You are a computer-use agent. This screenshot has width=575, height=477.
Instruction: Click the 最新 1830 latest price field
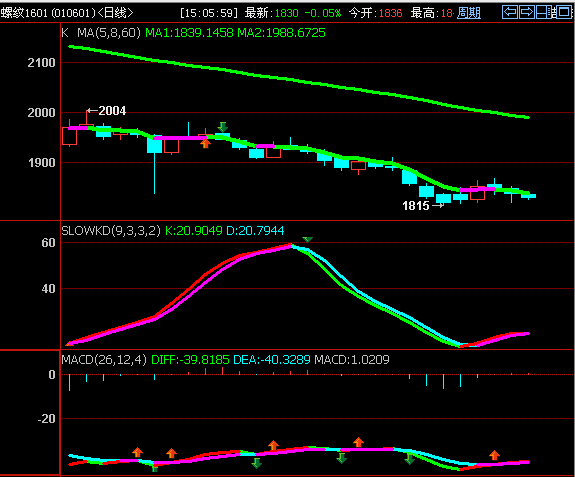click(272, 13)
